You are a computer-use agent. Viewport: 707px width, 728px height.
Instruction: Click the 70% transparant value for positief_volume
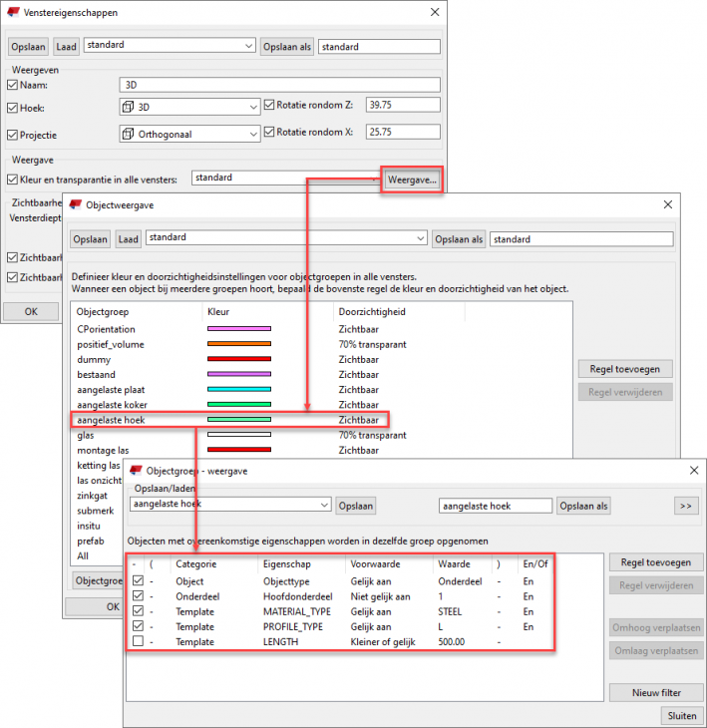tap(372, 344)
